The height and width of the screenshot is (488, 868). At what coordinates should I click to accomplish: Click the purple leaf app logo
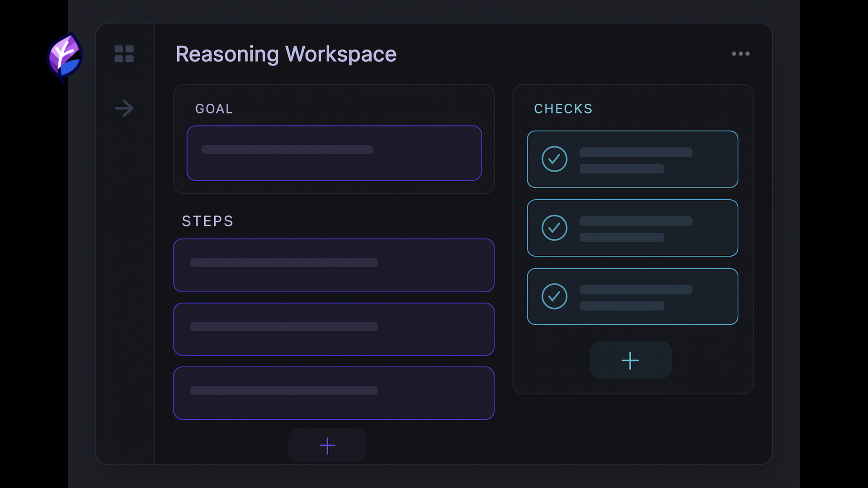(x=65, y=57)
